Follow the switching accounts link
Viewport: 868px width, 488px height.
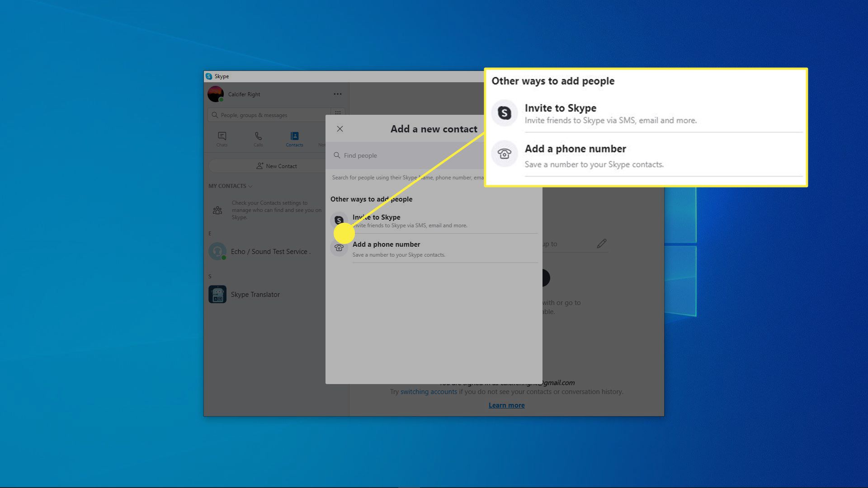click(x=429, y=392)
